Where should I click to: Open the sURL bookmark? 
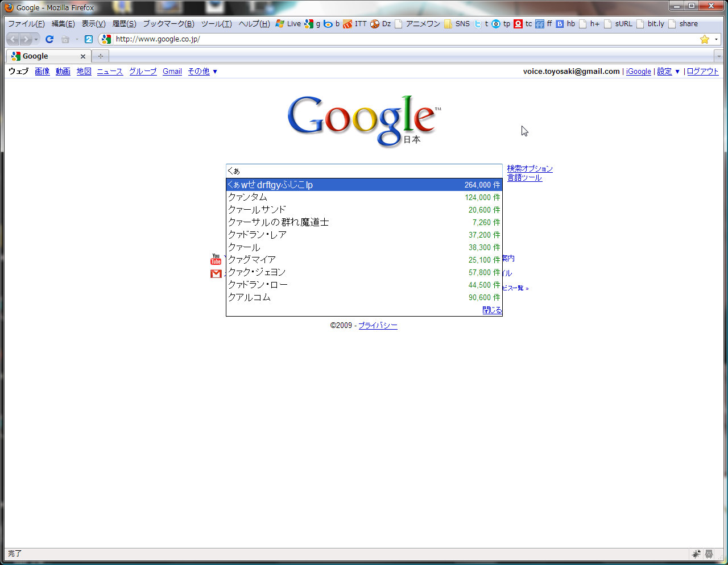(618, 24)
